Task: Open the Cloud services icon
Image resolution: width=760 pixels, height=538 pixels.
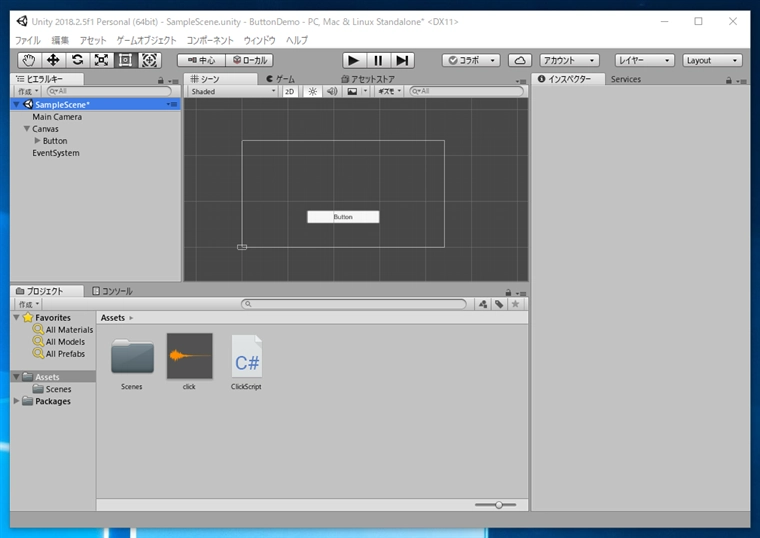Action: click(519, 60)
